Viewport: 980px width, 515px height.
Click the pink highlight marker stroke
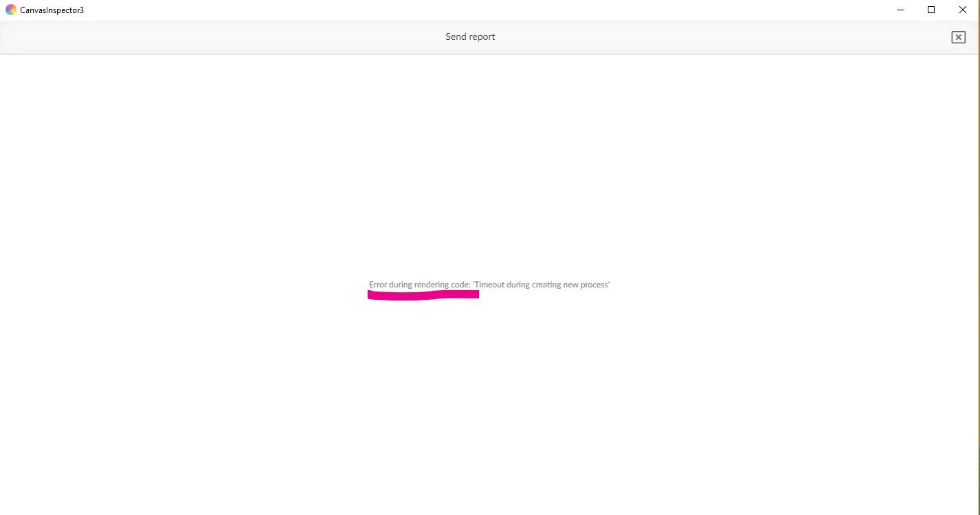coord(423,294)
